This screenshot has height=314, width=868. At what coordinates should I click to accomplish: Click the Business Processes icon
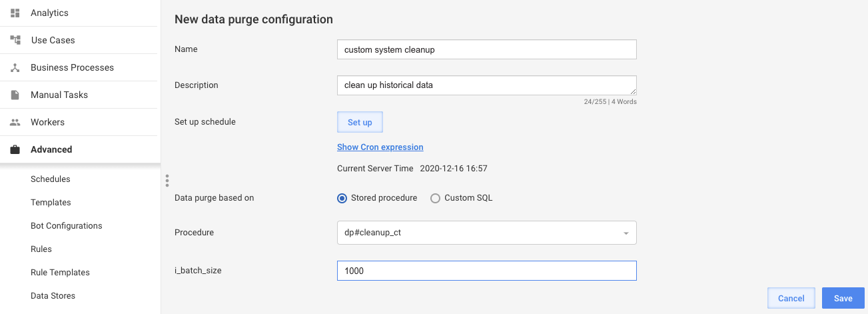15,67
